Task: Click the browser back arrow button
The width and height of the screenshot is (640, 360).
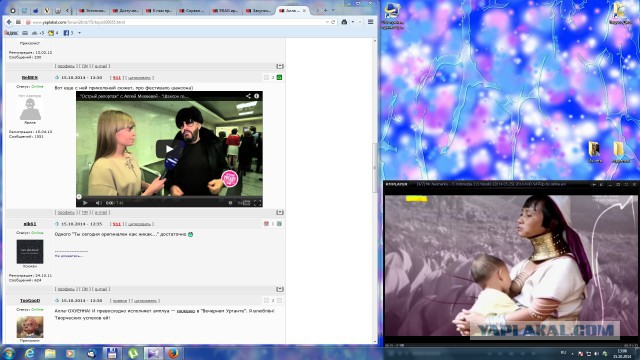Action: [9, 22]
